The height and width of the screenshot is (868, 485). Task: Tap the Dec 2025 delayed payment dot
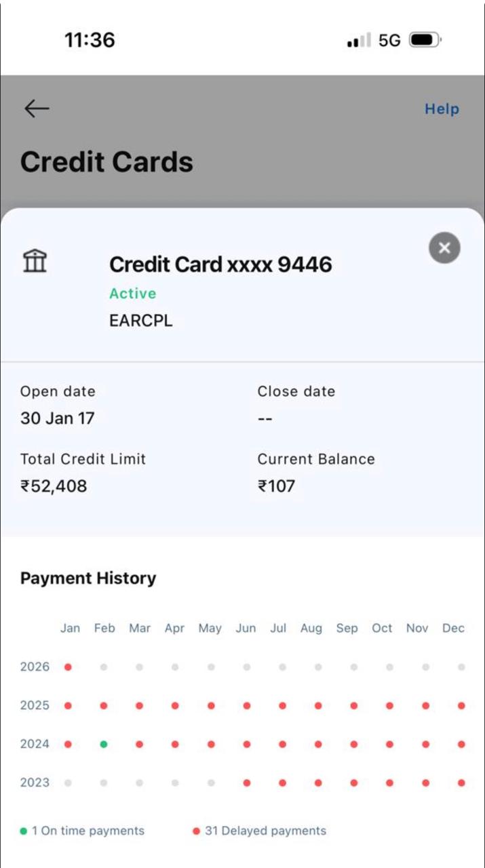(461, 706)
